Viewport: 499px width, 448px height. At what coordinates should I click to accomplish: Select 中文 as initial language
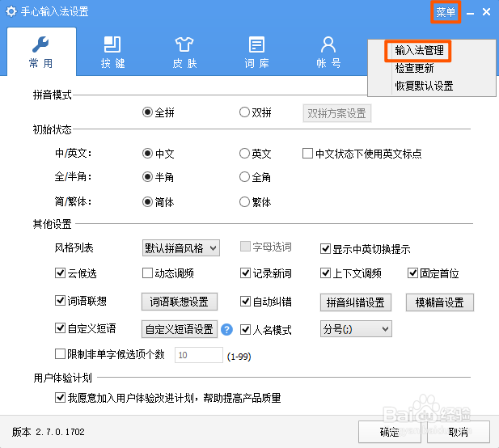(x=147, y=154)
